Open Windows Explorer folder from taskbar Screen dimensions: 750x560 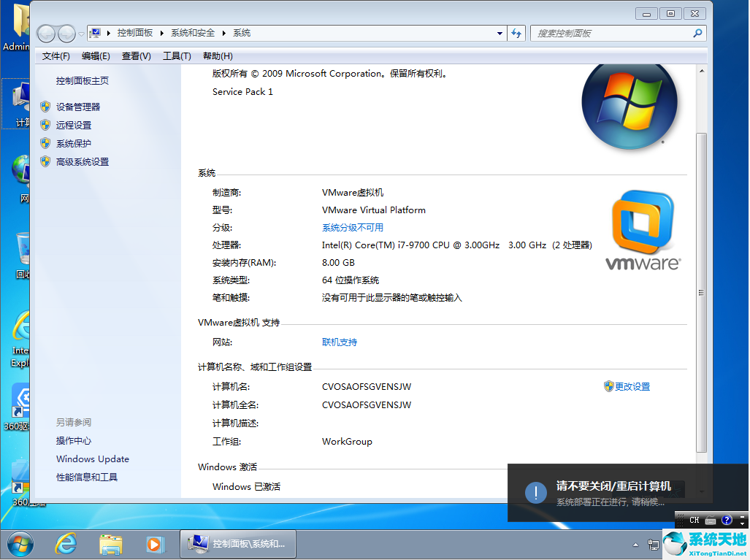(111, 544)
